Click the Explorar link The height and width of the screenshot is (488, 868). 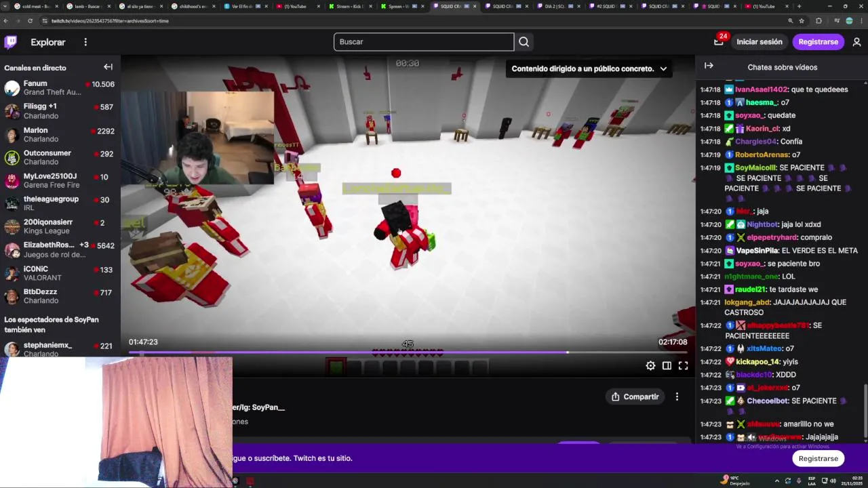pyautogui.click(x=48, y=42)
